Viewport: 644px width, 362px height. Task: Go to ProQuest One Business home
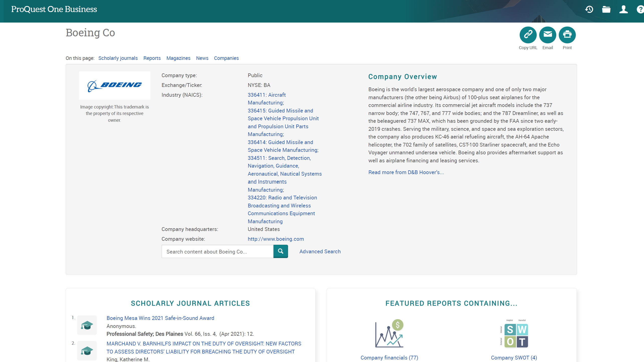[x=54, y=9]
